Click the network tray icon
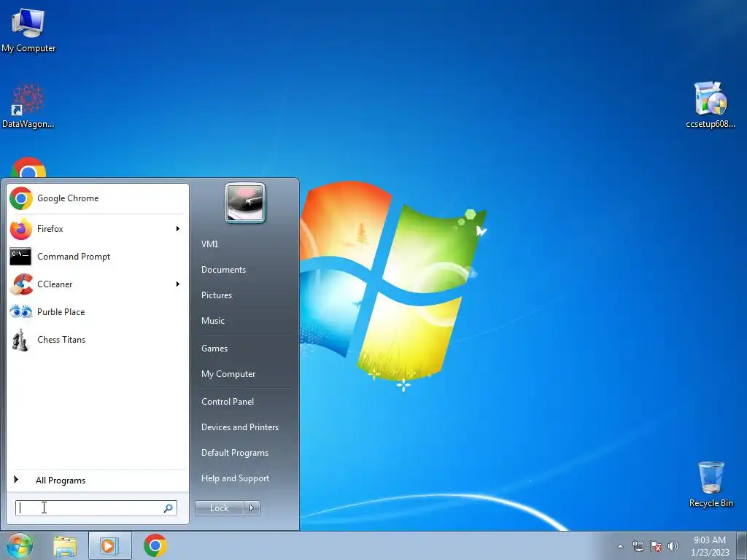 [x=638, y=546]
